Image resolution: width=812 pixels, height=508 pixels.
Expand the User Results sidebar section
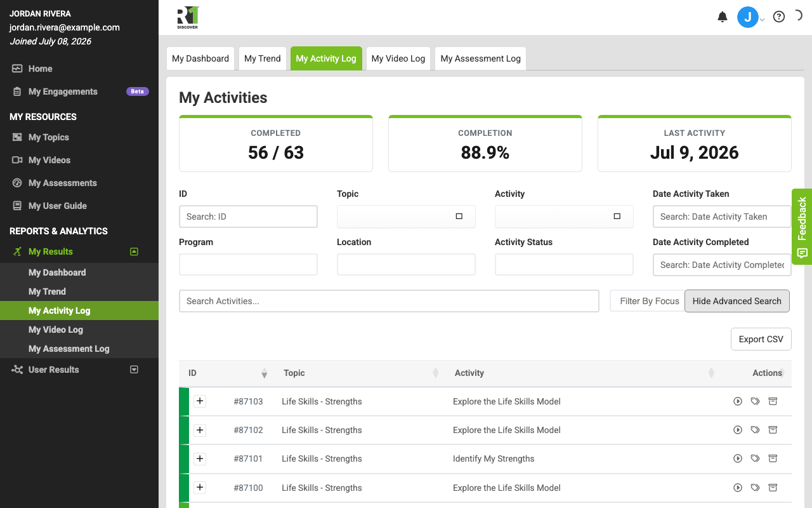(134, 370)
